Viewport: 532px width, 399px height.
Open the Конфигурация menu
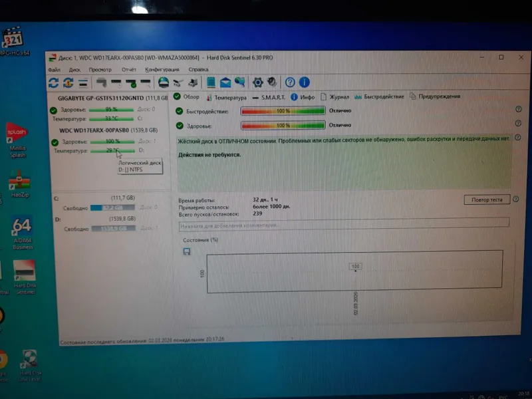[x=162, y=70]
